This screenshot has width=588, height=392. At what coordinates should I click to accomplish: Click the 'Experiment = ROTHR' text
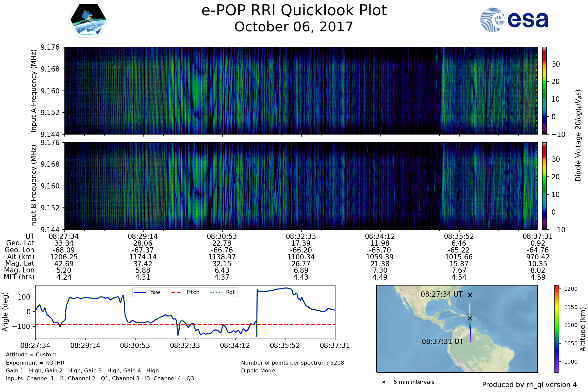tap(35, 363)
